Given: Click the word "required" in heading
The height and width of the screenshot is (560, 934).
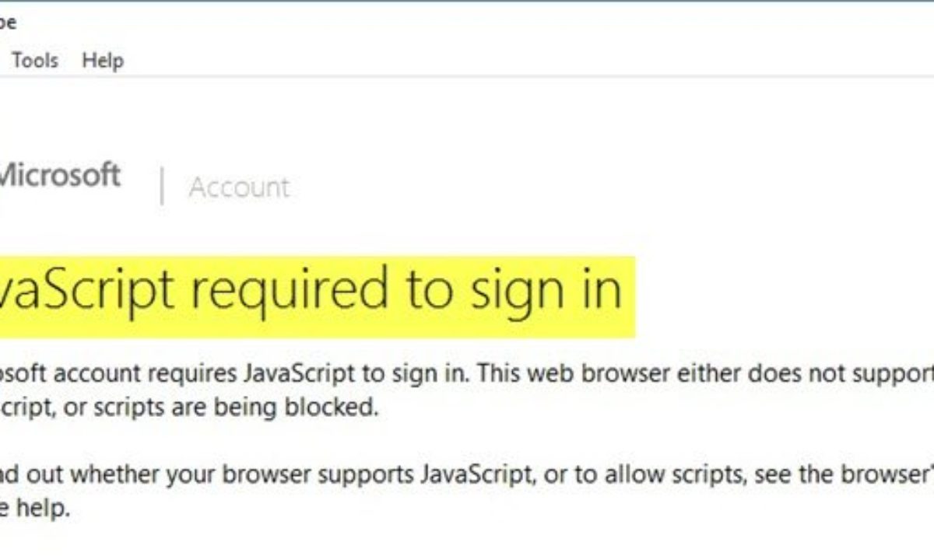Looking at the screenshot, I should click(x=288, y=291).
